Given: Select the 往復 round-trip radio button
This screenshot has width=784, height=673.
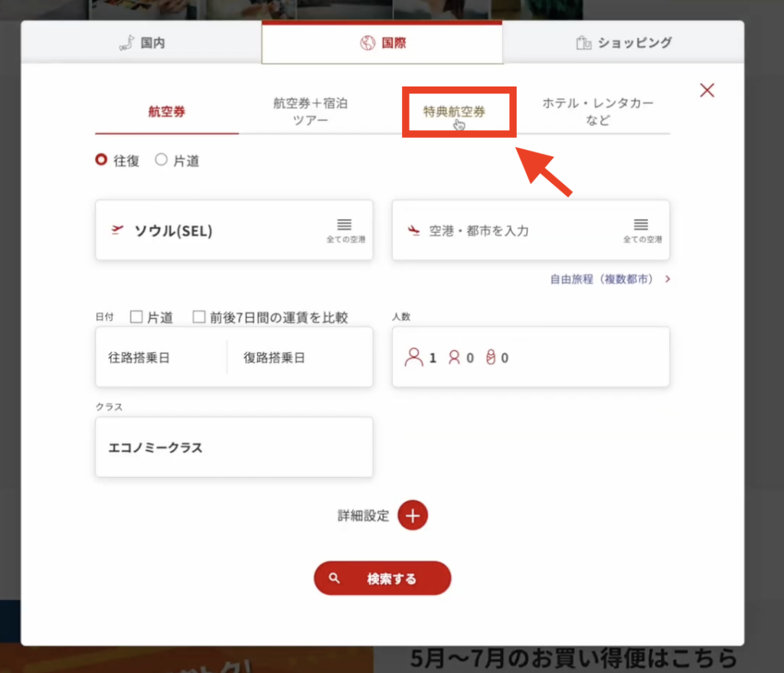Looking at the screenshot, I should click(102, 159).
